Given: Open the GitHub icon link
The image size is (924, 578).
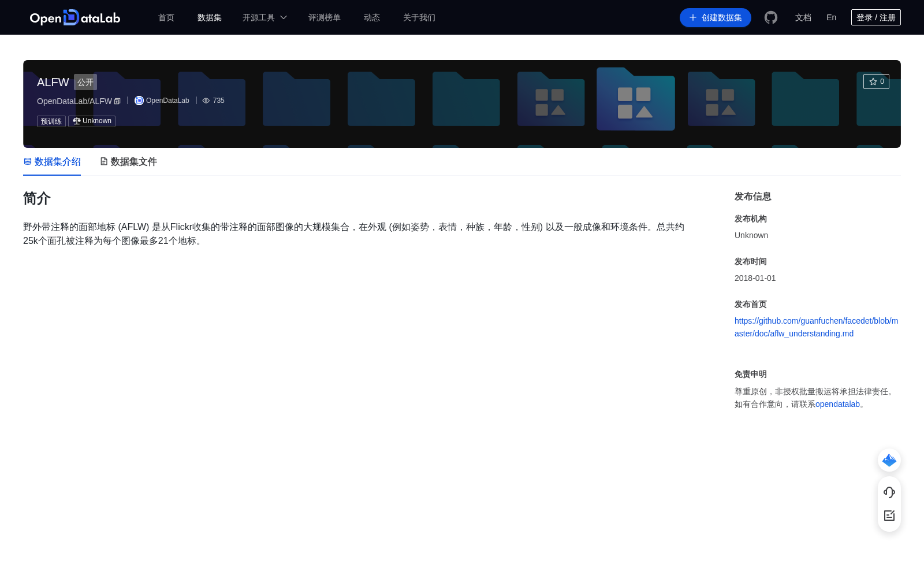Looking at the screenshot, I should click(771, 17).
